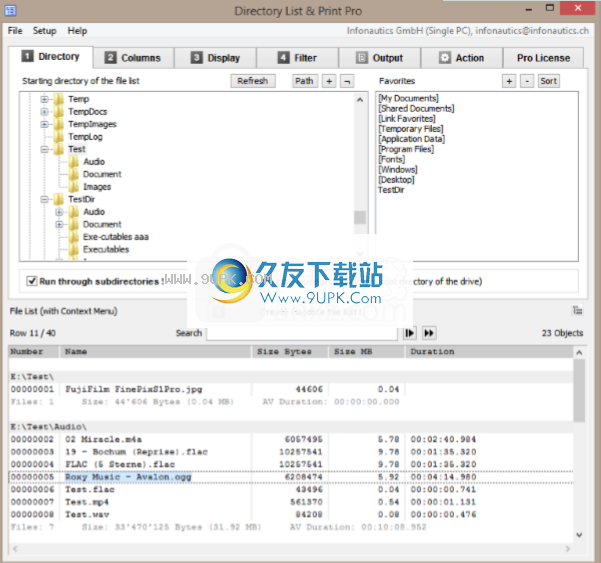The width and height of the screenshot is (601, 563).
Task: Click the file list vertical scrollbar thumb
Action: pyautogui.click(x=579, y=390)
